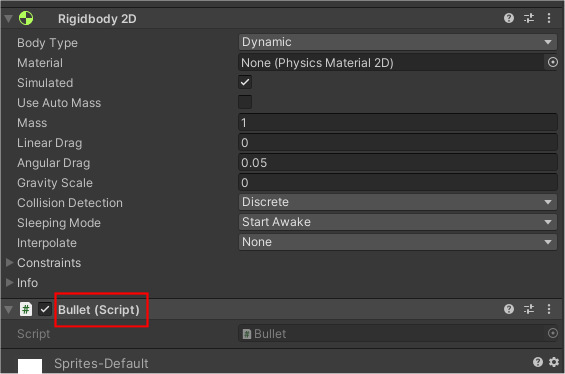Open Bullet script presets selector
Screen dimensions: 565x374
click(529, 309)
